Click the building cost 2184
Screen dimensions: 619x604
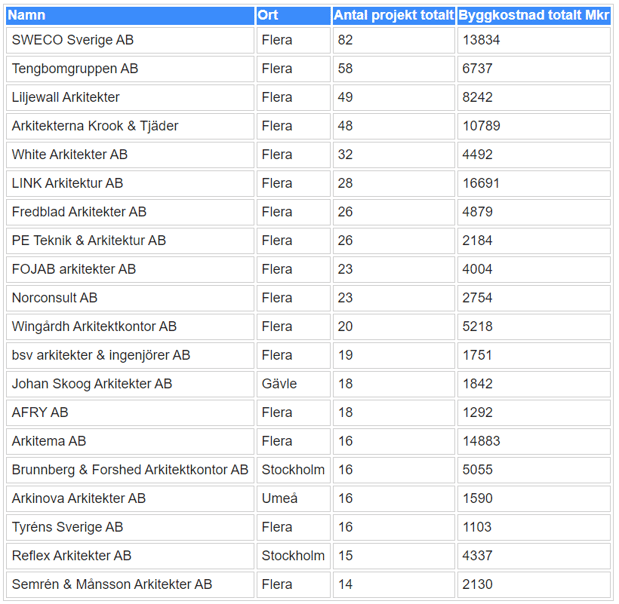534,241
